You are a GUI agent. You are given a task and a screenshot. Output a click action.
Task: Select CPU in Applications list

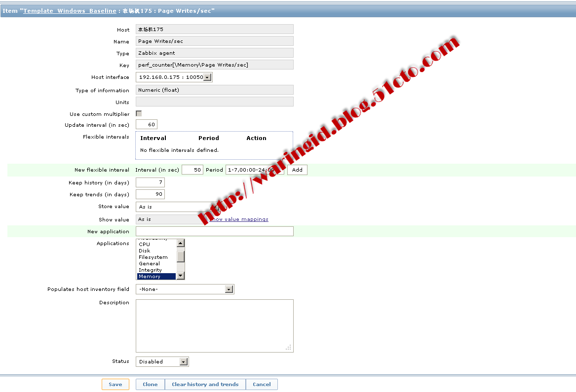tap(156, 244)
